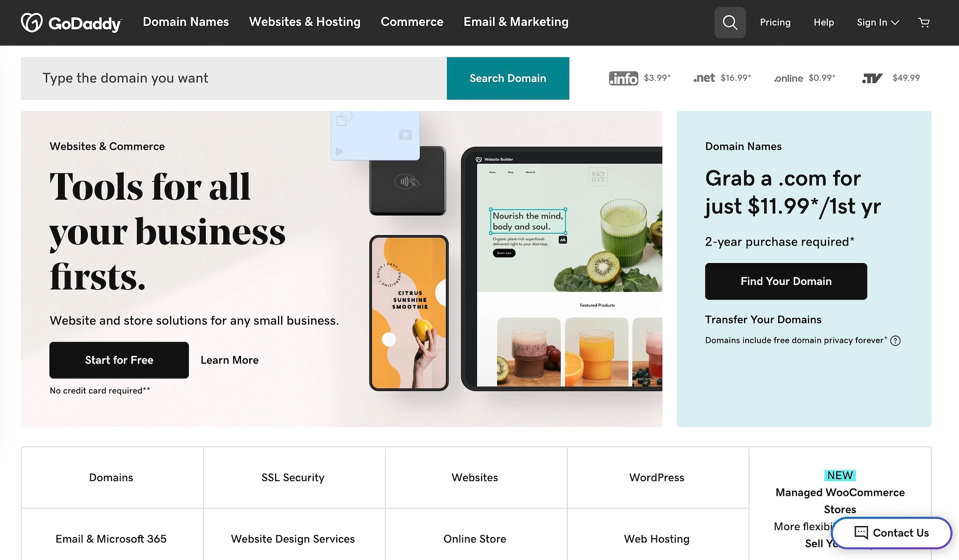The height and width of the screenshot is (560, 959).
Task: Click the .TV domain extension icon
Action: (x=872, y=77)
